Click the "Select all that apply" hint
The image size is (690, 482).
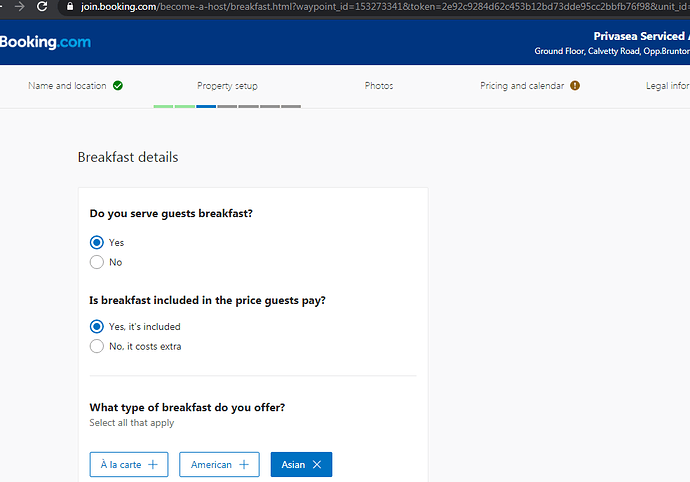point(132,423)
